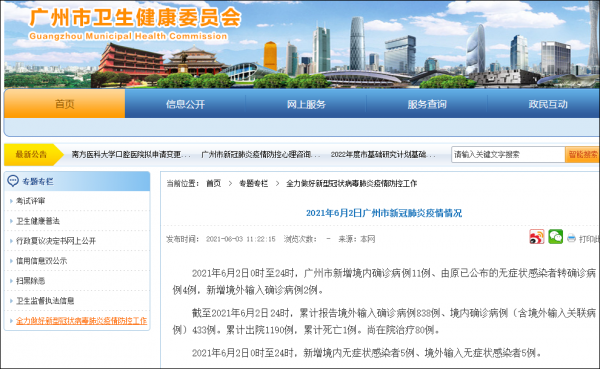Select 卫生健康普法 in sidebar
The width and height of the screenshot is (600, 369).
point(38,221)
